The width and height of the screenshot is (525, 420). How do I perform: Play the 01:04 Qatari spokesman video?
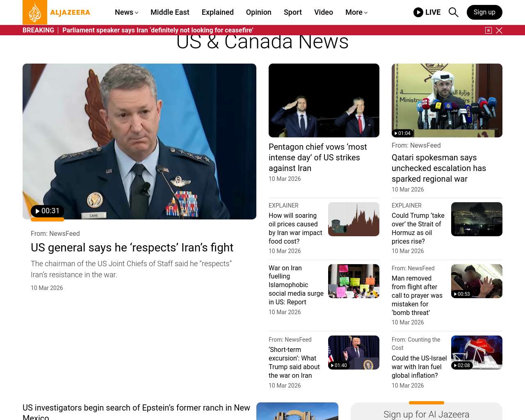click(x=402, y=133)
